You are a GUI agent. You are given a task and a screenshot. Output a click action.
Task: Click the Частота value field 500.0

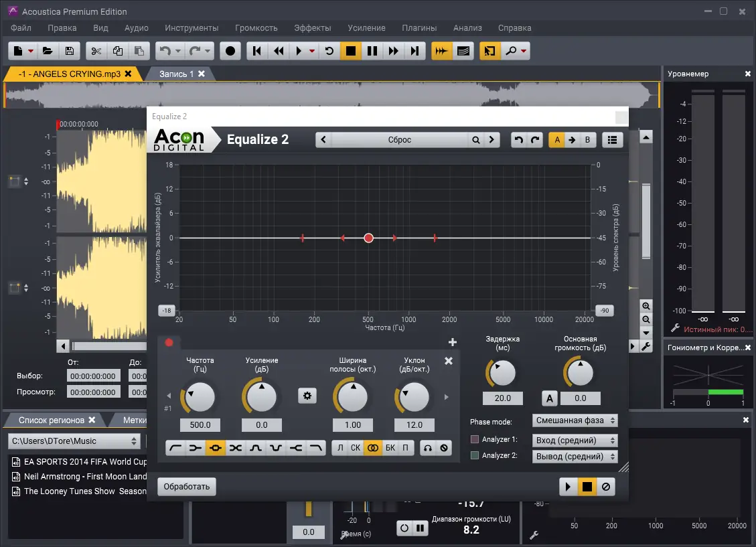tap(200, 425)
